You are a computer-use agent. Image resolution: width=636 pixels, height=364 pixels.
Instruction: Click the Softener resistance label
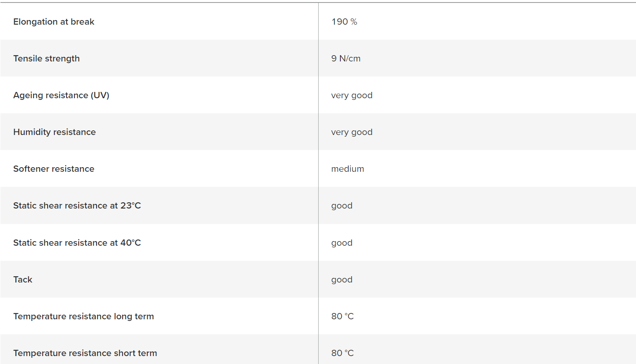pyautogui.click(x=54, y=169)
